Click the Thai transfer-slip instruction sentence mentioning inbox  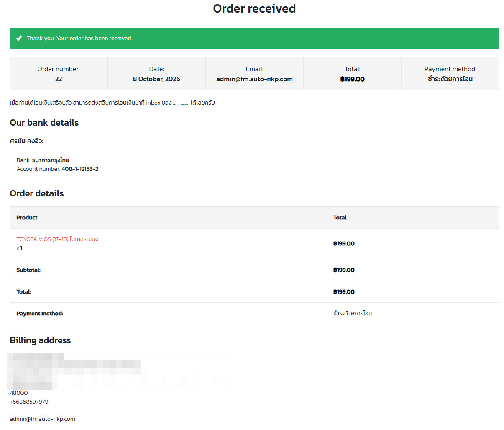coord(112,103)
